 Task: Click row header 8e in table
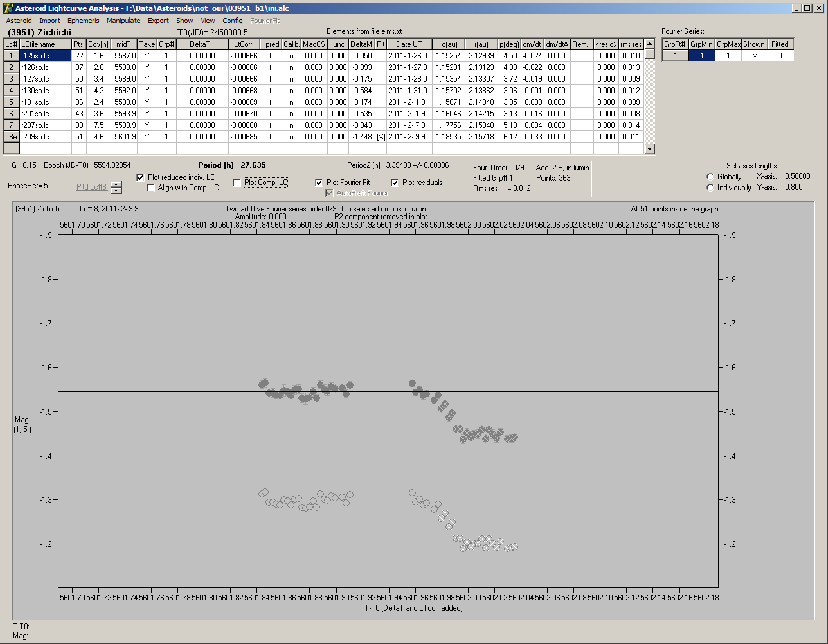click(12, 137)
